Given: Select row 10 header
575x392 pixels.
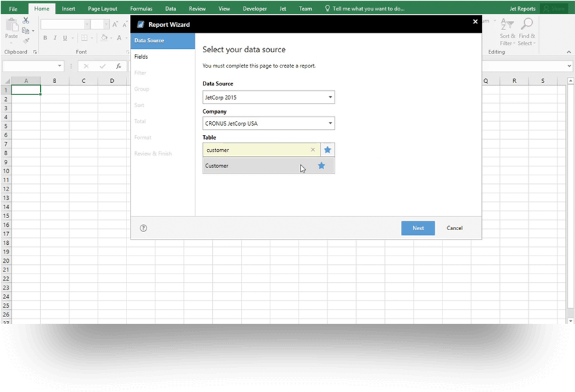Looking at the screenshot, I should click(x=6, y=171).
